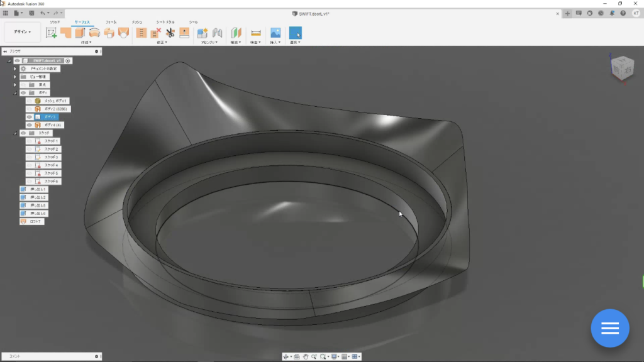The image size is (644, 362).
Task: Click the New Component assemble icon
Action: point(203,33)
